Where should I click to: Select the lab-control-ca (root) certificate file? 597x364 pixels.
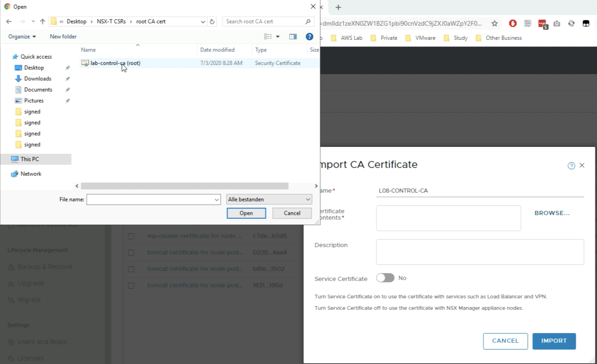(115, 63)
